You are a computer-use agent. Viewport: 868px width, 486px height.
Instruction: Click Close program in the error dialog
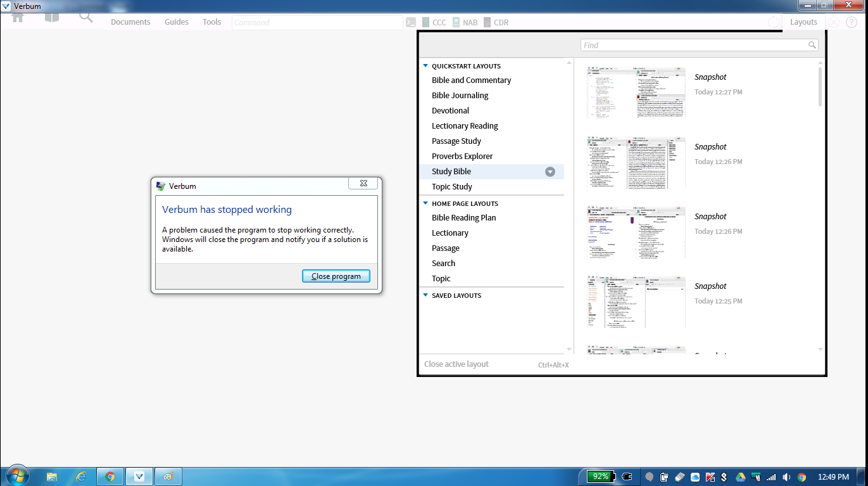coord(336,276)
